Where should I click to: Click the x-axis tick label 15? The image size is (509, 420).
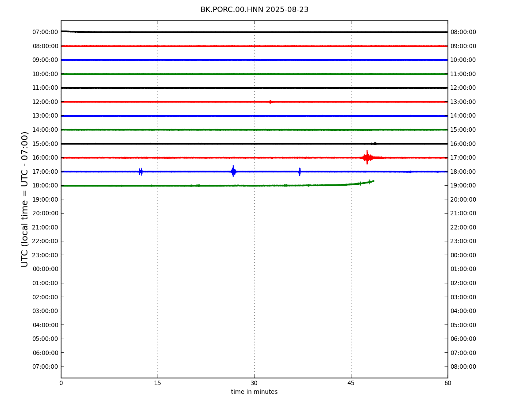click(158, 383)
